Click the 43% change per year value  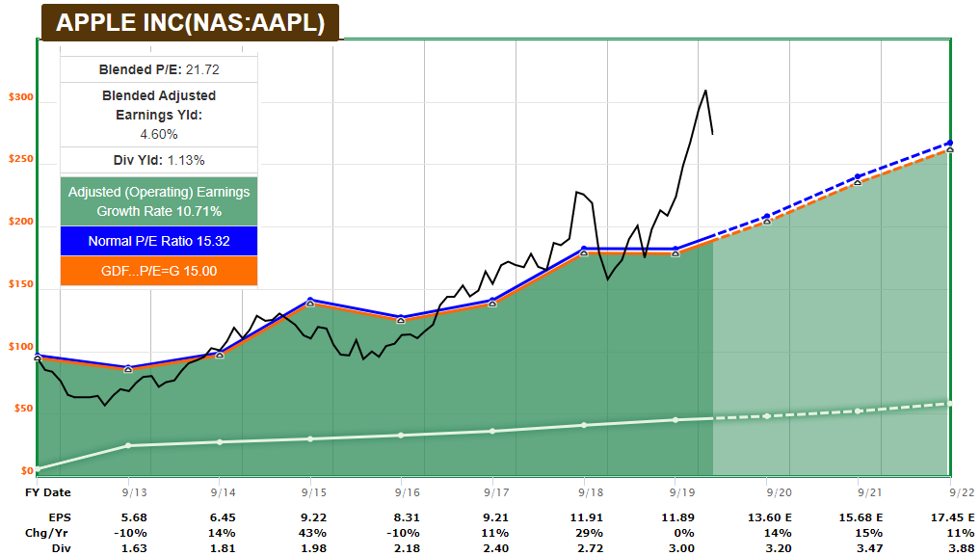313,533
